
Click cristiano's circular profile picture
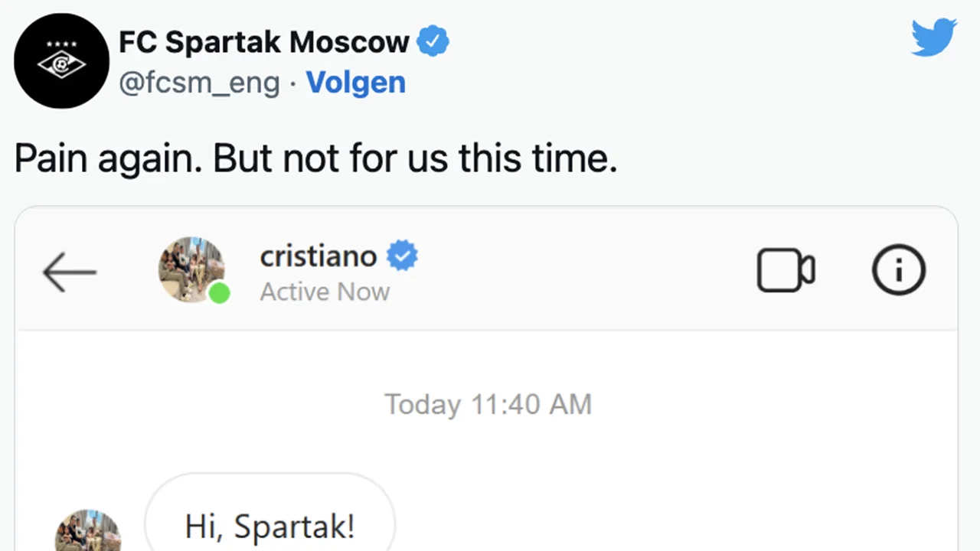point(192,270)
